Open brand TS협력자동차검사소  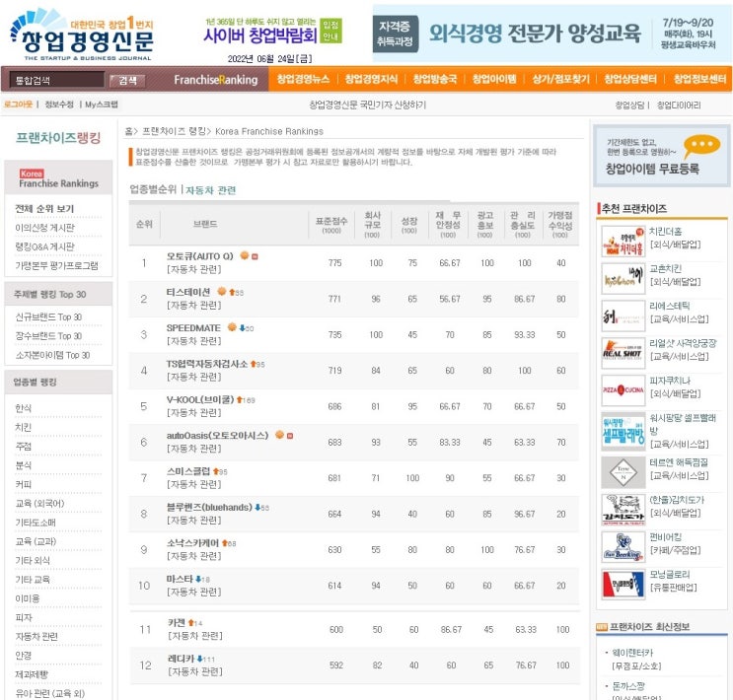pyautogui.click(x=207, y=364)
